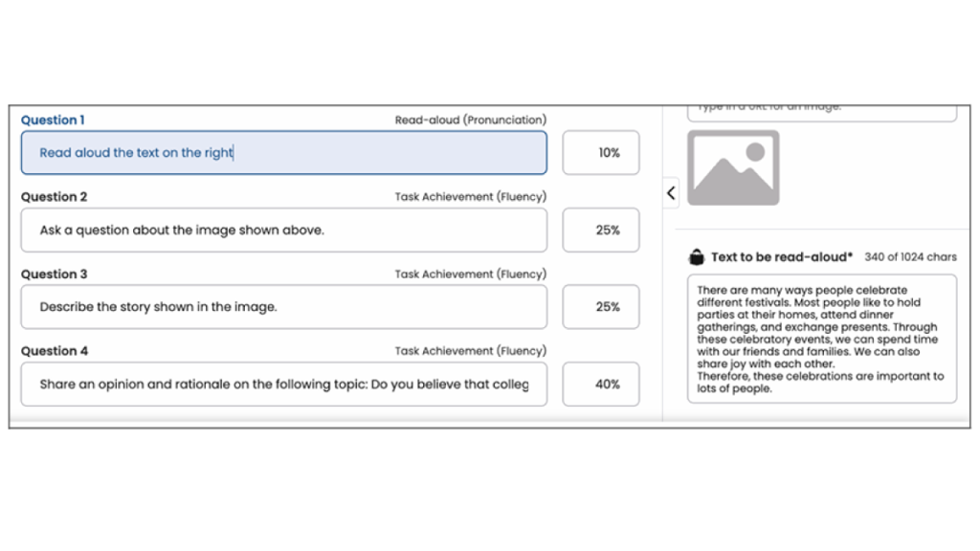
Task: Click the lock icon beside Text to be read-aloud
Action: coord(697,257)
